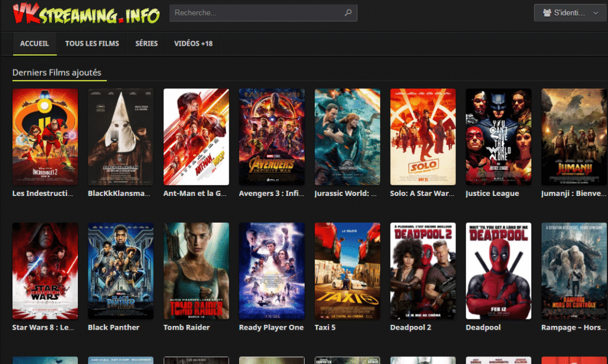Click the Ant-Man et la G... title
Image resolution: width=608 pixels, height=364 pixels.
coord(195,193)
